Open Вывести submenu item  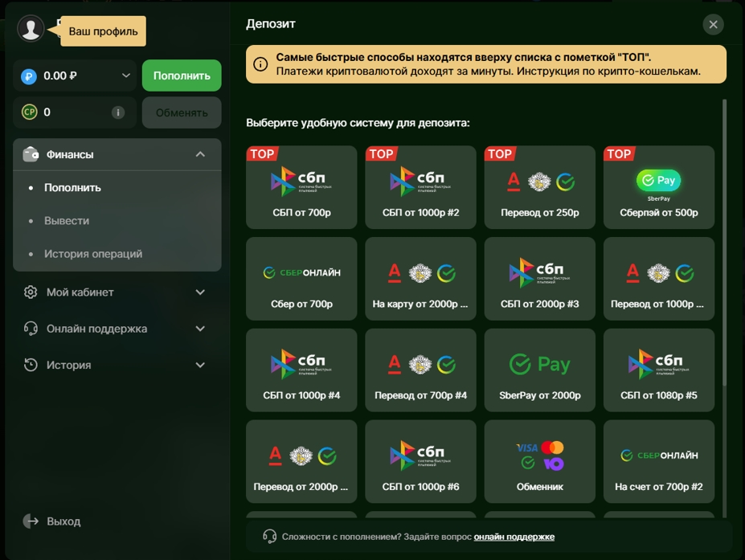[67, 221]
